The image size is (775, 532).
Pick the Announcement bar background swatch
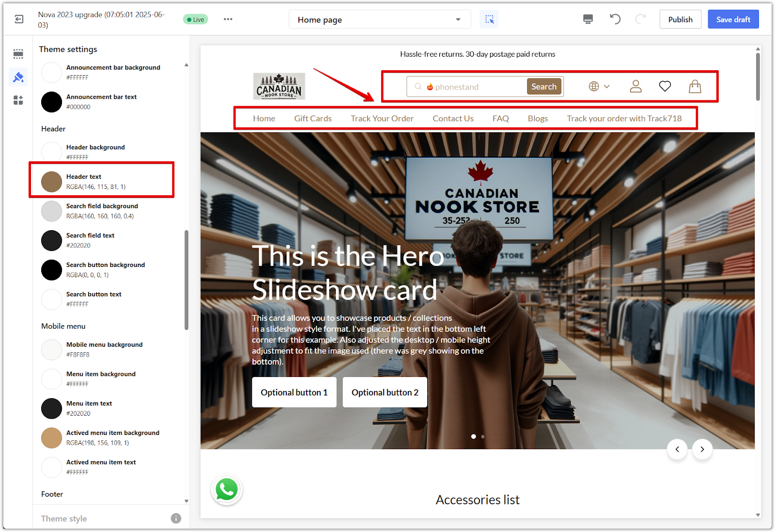point(51,73)
